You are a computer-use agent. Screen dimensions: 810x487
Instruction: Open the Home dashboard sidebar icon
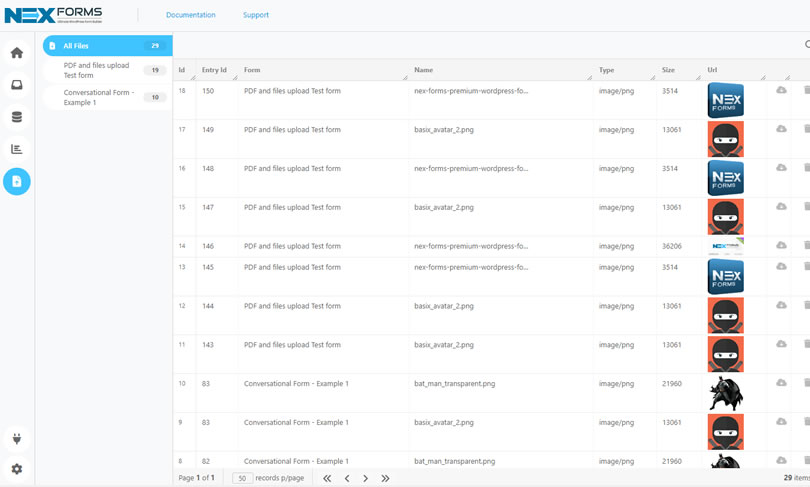coord(17,53)
